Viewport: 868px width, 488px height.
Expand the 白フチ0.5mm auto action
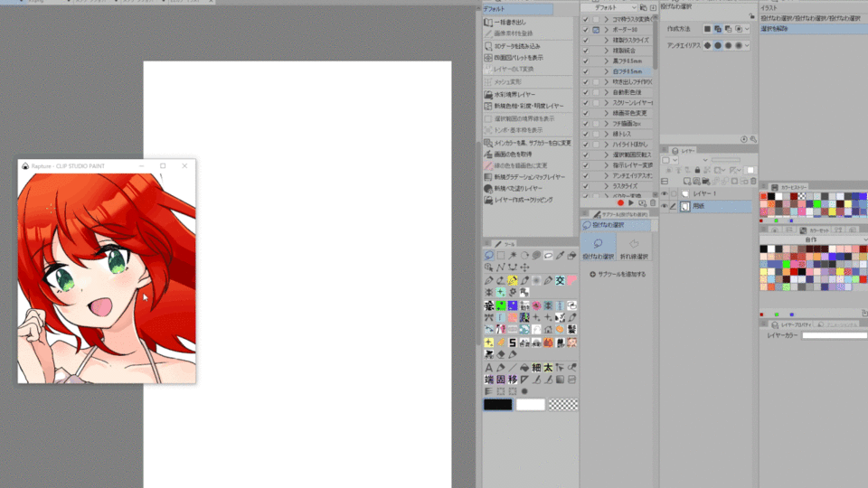coord(606,71)
